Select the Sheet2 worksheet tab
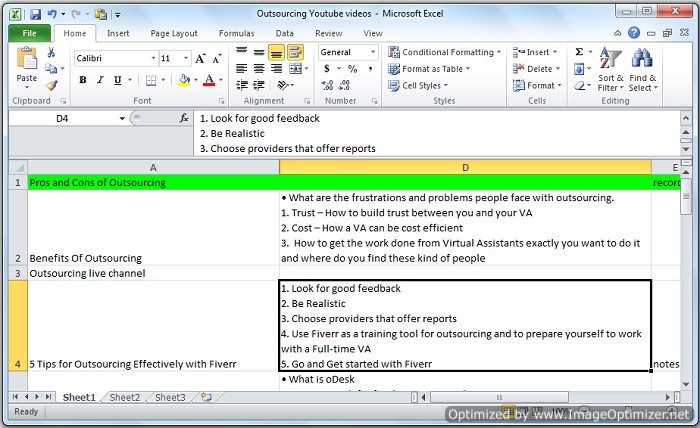This screenshot has width=700, height=428. coord(125,397)
